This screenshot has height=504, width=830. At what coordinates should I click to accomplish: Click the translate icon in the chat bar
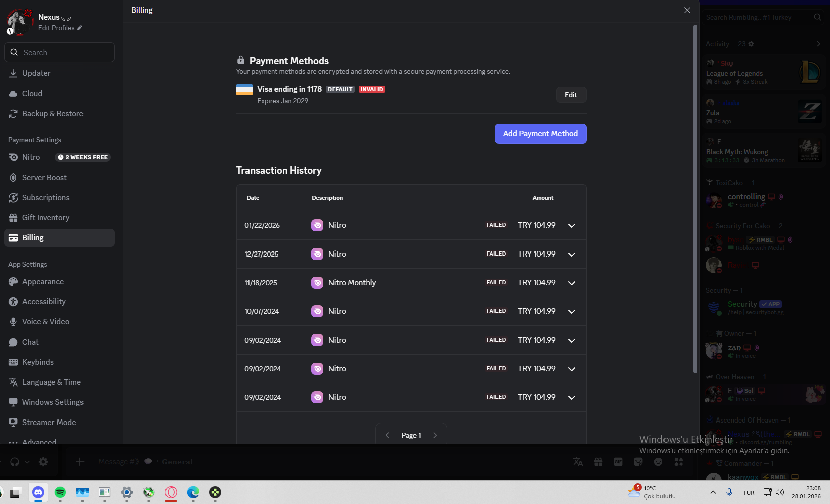point(578,462)
